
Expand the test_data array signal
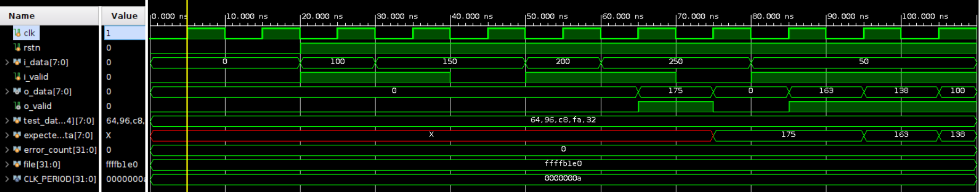(7, 120)
